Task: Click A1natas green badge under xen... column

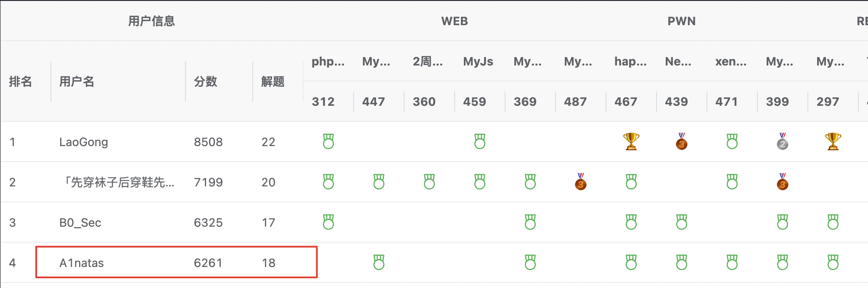Action: tap(732, 262)
